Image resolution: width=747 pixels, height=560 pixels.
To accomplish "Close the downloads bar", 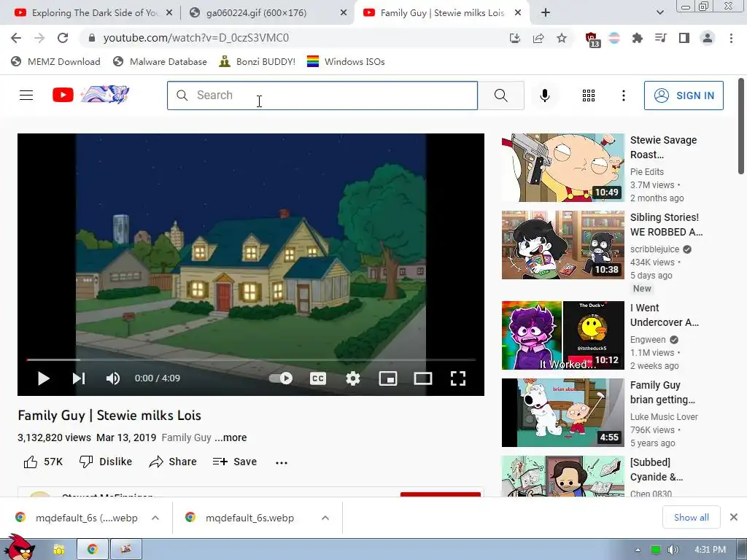I will coord(734,517).
